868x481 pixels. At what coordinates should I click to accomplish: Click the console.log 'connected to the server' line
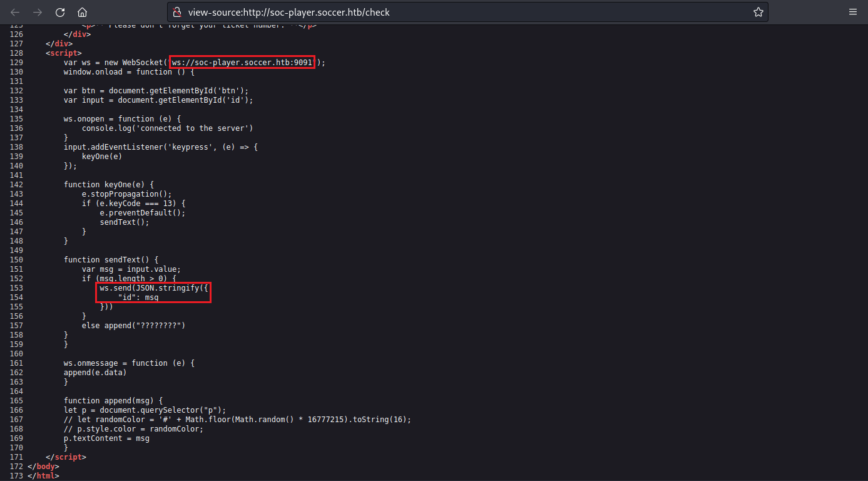[x=168, y=128]
